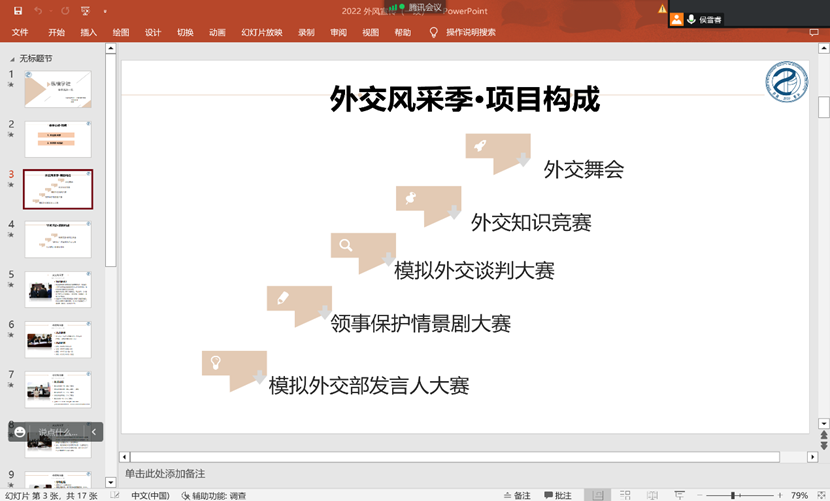Click Tencent Meeting participant avatar icon

676,20
